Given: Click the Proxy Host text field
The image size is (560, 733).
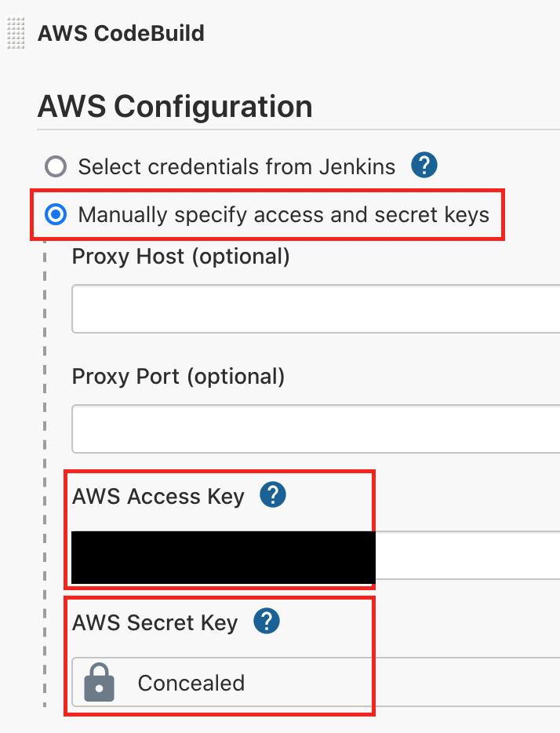Looking at the screenshot, I should point(314,309).
